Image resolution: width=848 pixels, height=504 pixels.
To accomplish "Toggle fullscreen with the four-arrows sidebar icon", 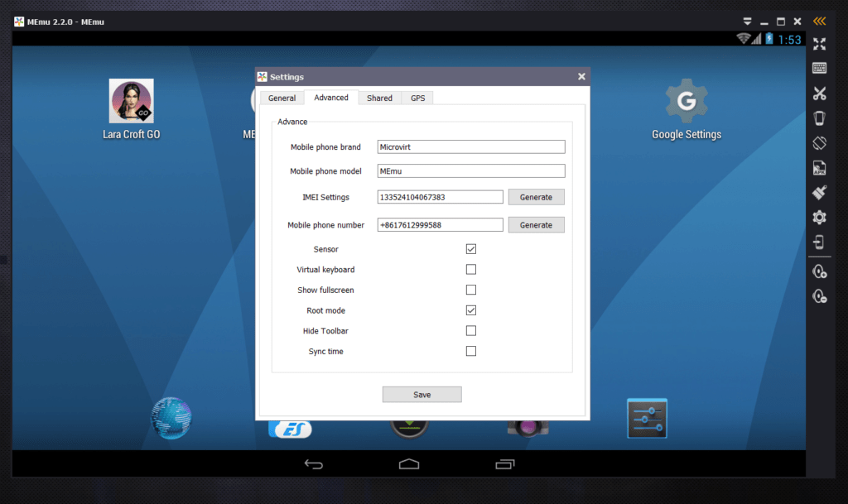I will [x=819, y=44].
